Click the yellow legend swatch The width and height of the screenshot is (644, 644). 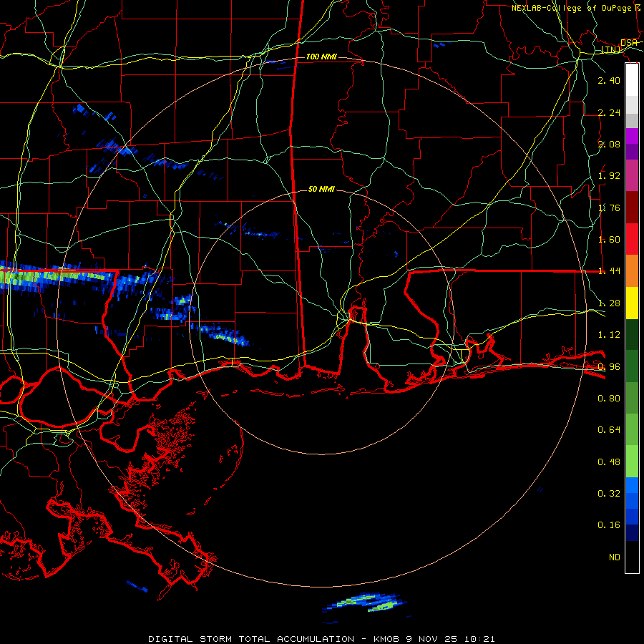(632, 303)
